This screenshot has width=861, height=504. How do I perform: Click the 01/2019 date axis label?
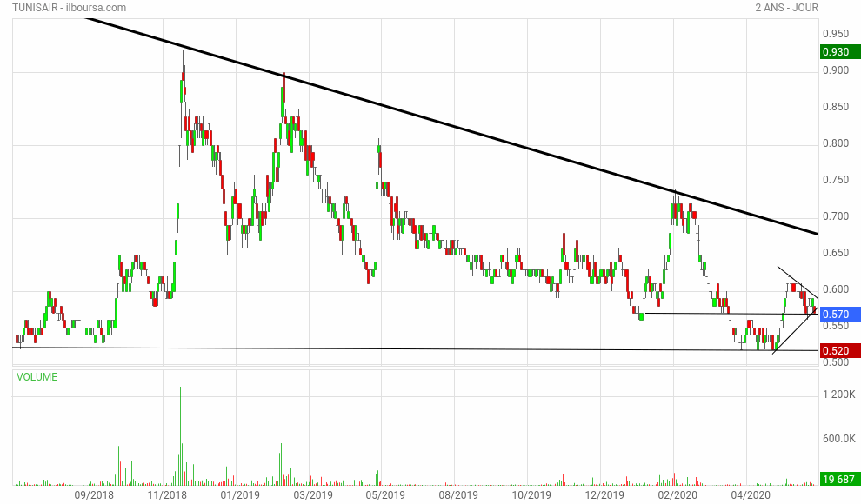(x=240, y=495)
